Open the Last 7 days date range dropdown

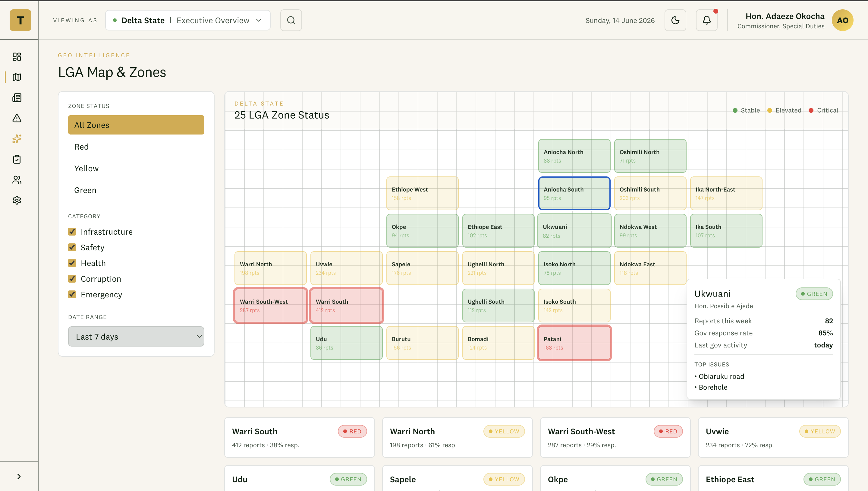pyautogui.click(x=136, y=336)
